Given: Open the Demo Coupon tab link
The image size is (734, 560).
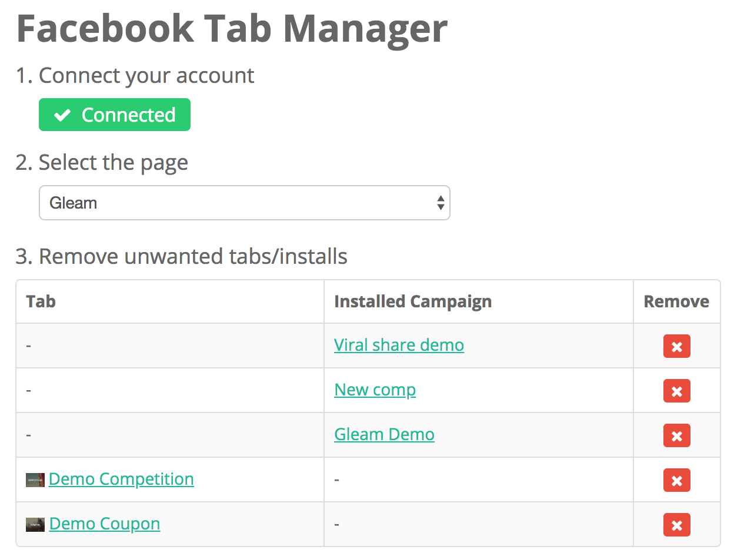Looking at the screenshot, I should (x=105, y=524).
